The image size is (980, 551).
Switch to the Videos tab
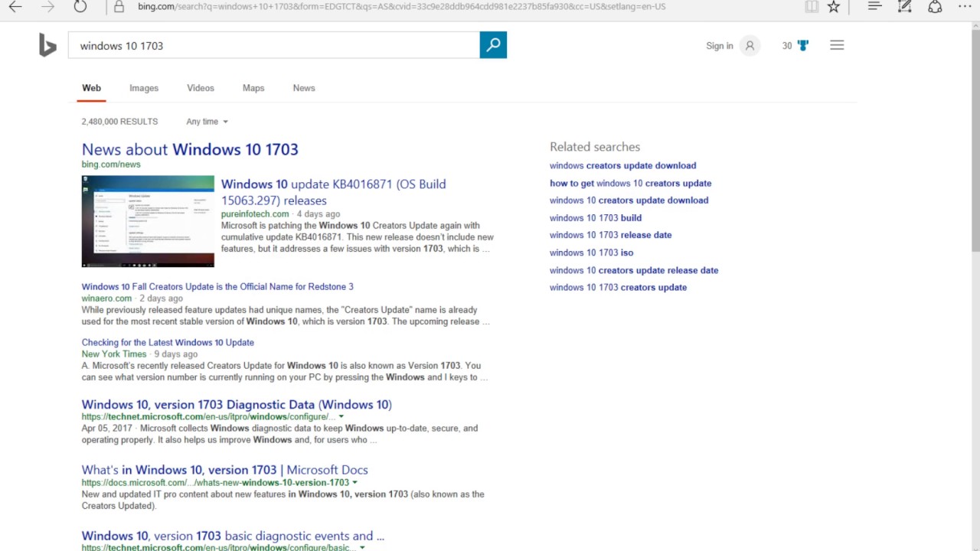201,88
